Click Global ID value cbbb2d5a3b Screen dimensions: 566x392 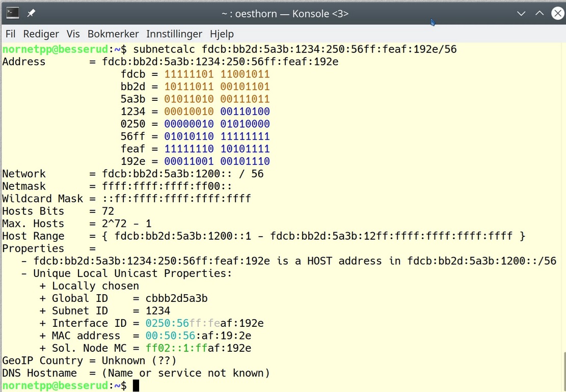click(x=176, y=298)
